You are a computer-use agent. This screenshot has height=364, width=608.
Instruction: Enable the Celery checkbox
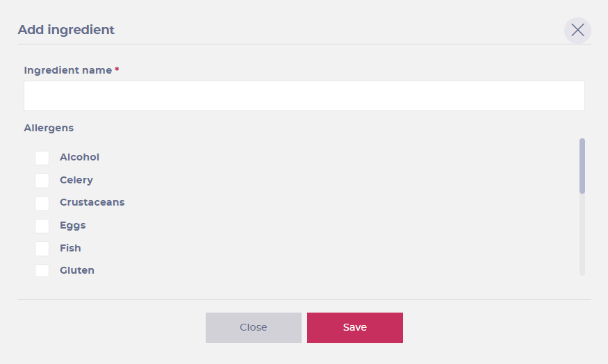coord(42,180)
